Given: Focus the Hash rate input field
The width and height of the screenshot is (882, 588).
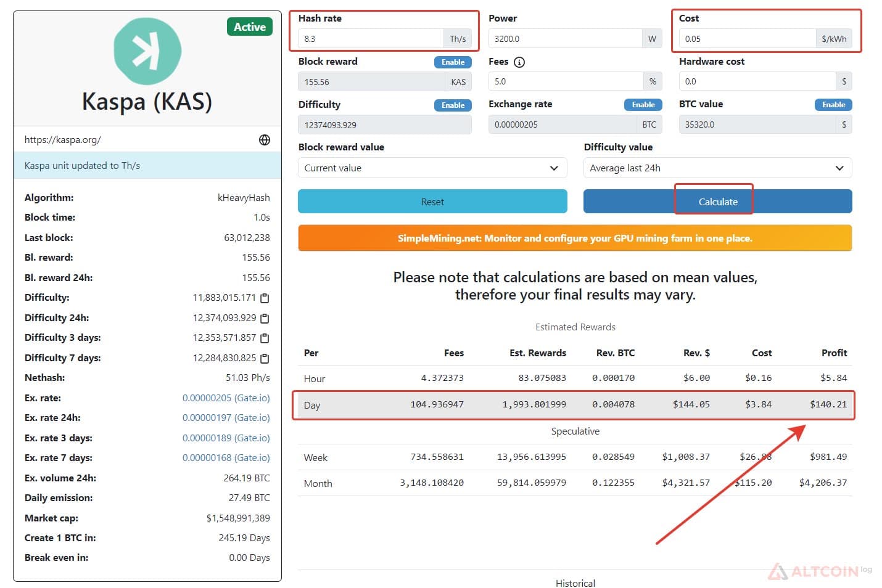Looking at the screenshot, I should pyautogui.click(x=371, y=39).
